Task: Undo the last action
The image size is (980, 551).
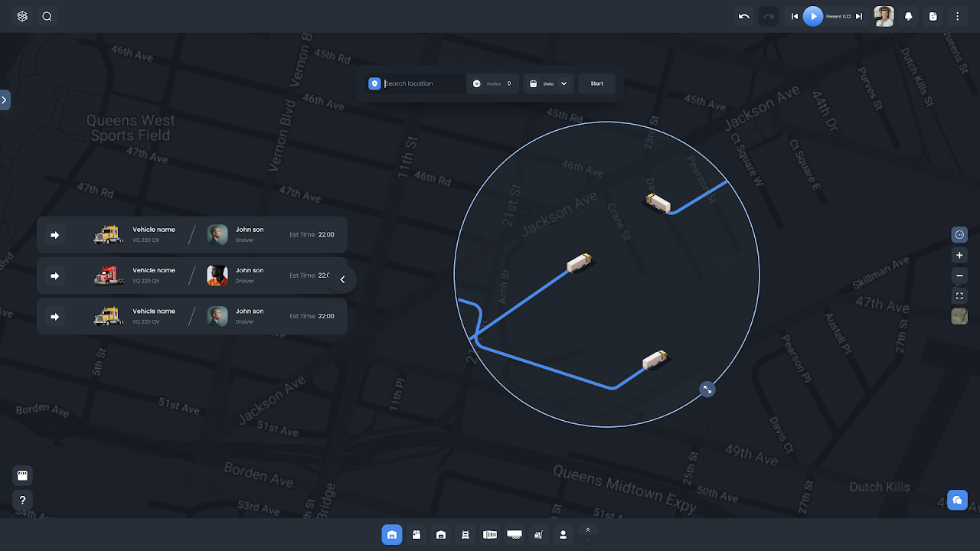Action: 744,16
